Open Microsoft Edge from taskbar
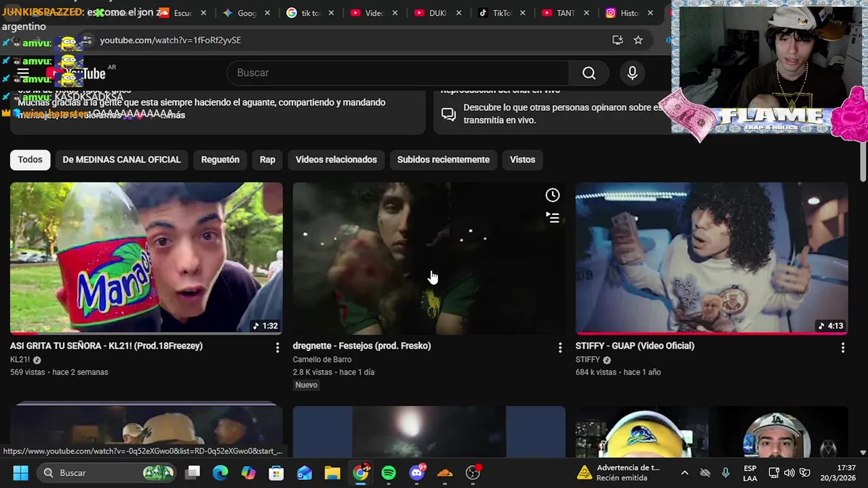The height and width of the screenshot is (488, 868). click(x=220, y=472)
